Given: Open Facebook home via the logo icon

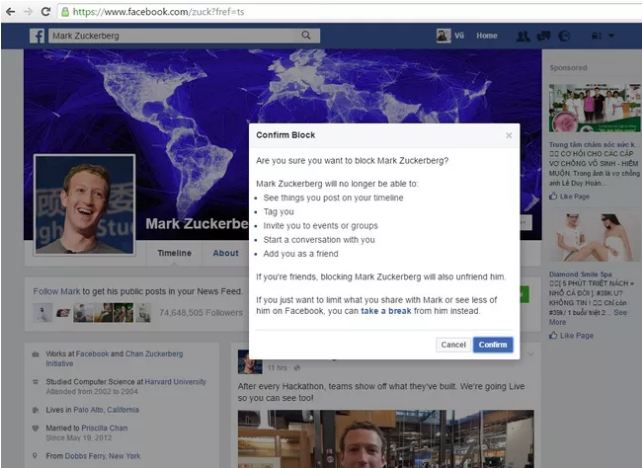Looking at the screenshot, I should pos(37,36).
